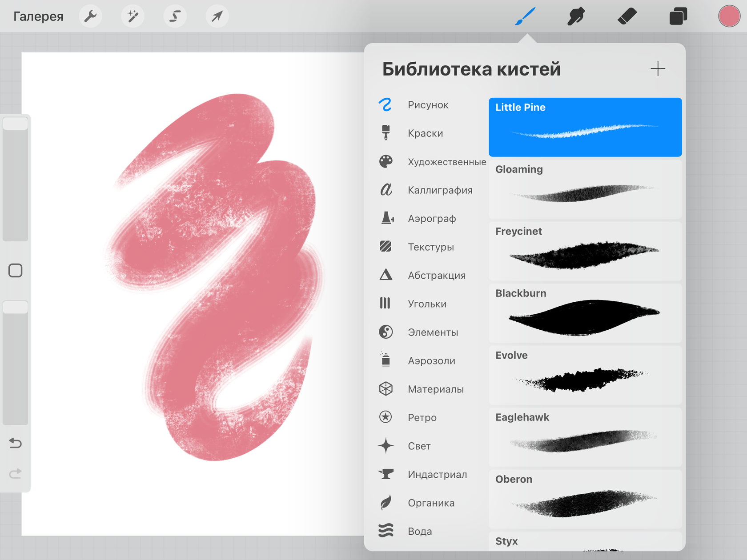Add a new brush with plus
The width and height of the screenshot is (747, 560).
click(x=658, y=69)
